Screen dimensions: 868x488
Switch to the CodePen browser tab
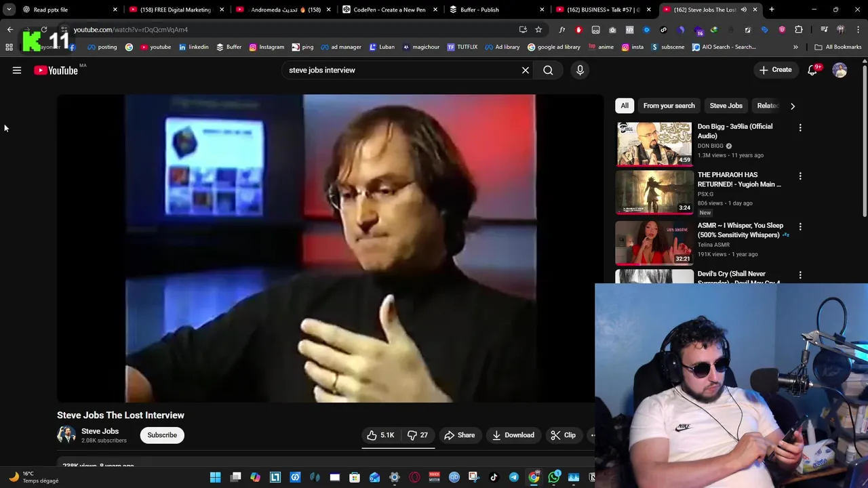coord(389,9)
